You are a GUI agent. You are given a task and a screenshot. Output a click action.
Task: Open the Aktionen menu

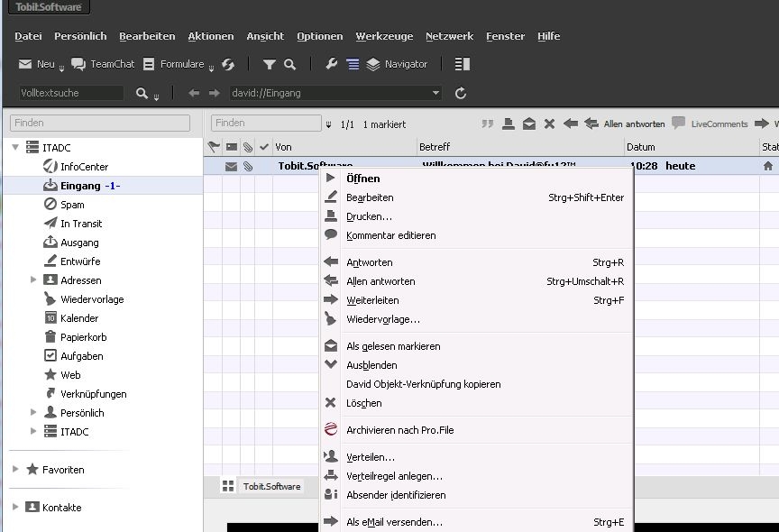point(211,36)
